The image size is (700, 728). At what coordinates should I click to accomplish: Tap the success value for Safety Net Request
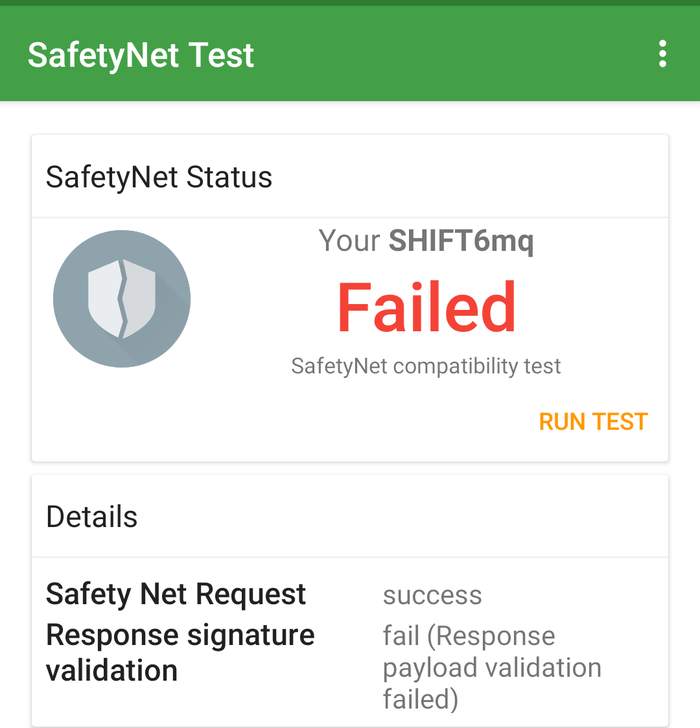point(432,595)
